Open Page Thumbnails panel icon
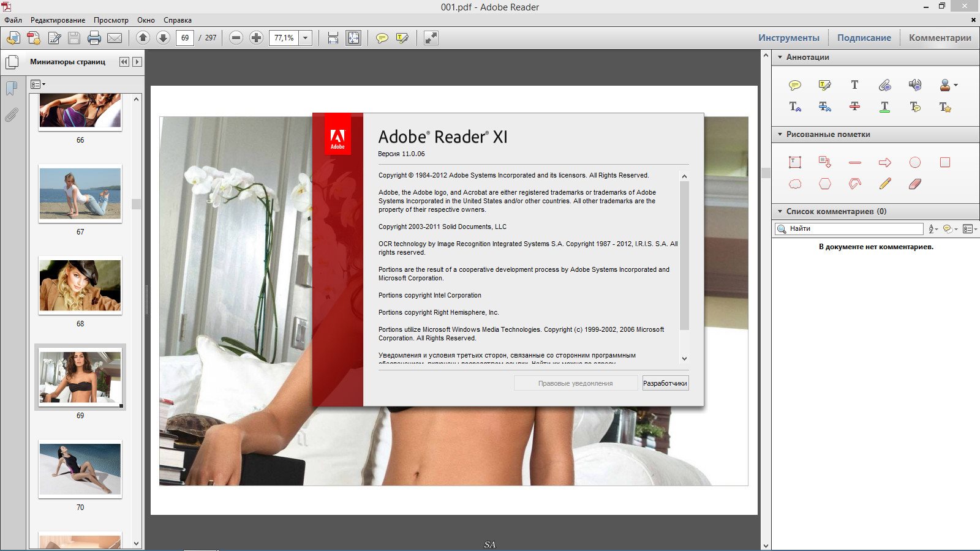The width and height of the screenshot is (980, 551). [x=12, y=62]
